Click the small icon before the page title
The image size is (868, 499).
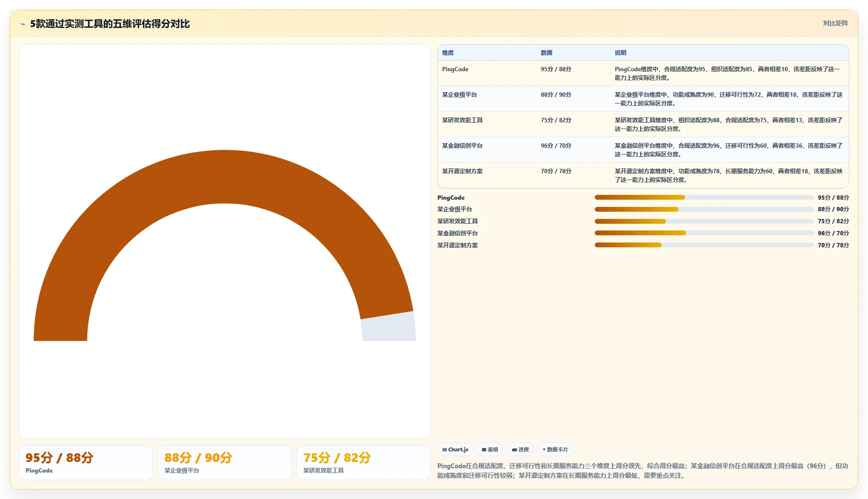click(x=23, y=24)
